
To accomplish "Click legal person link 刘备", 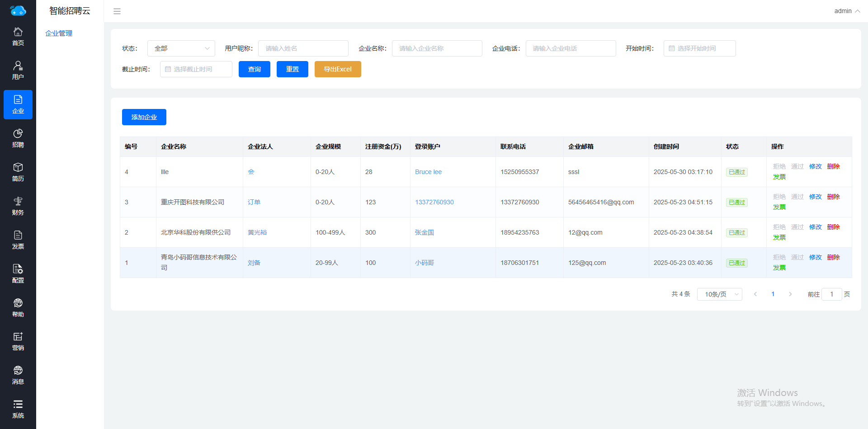I will 254,263.
